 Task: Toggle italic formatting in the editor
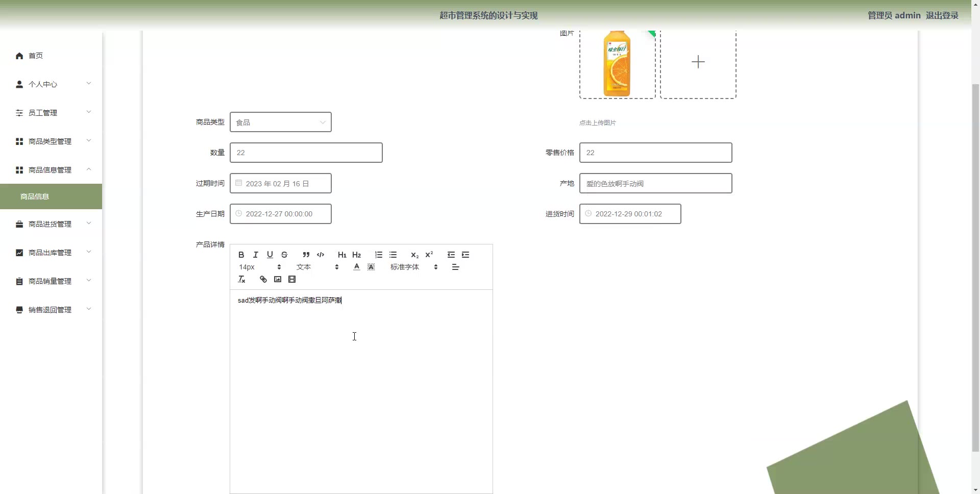[256, 255]
